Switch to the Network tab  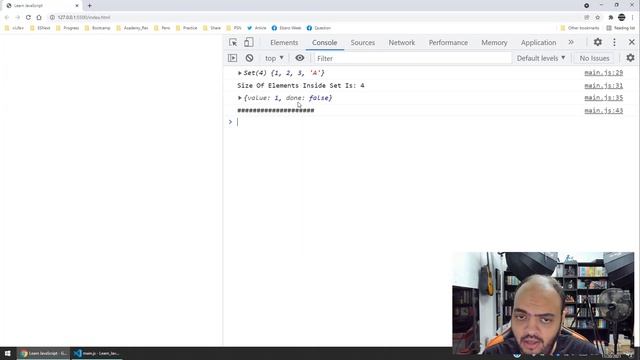point(402,42)
